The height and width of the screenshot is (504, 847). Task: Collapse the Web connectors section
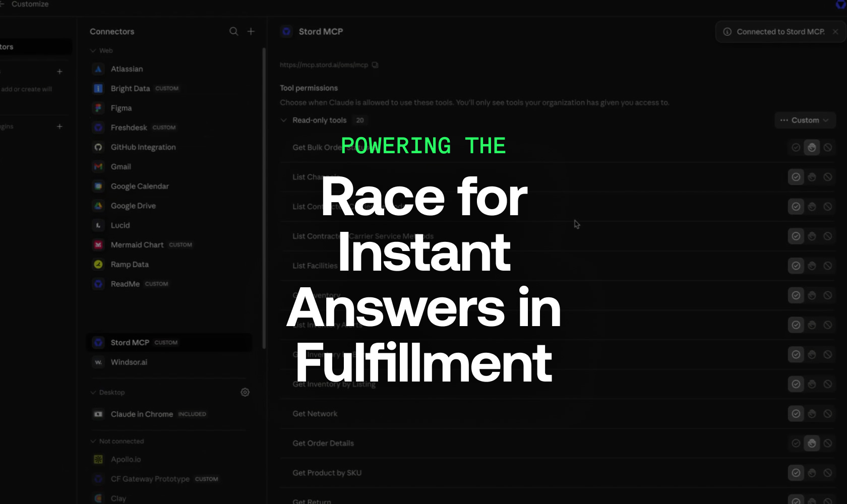coord(93,51)
